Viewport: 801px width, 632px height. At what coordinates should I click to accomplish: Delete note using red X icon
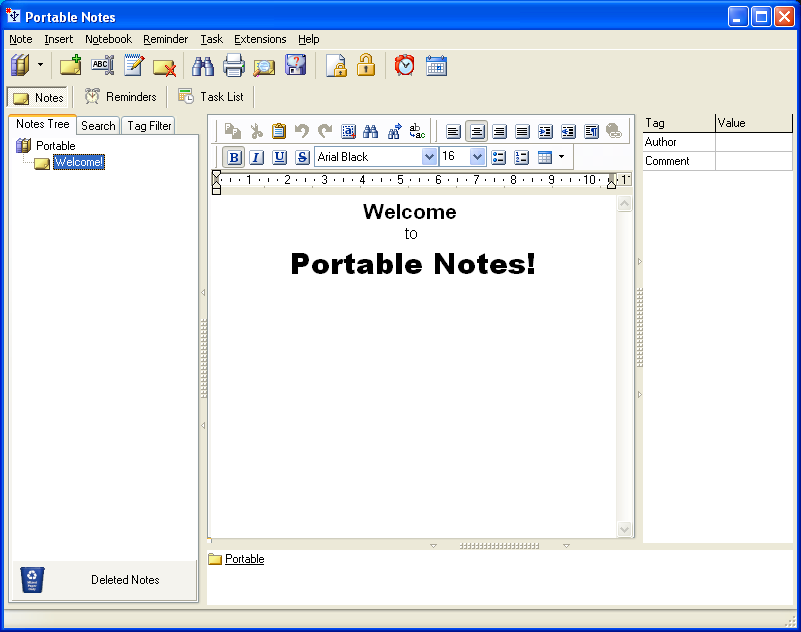(164, 67)
